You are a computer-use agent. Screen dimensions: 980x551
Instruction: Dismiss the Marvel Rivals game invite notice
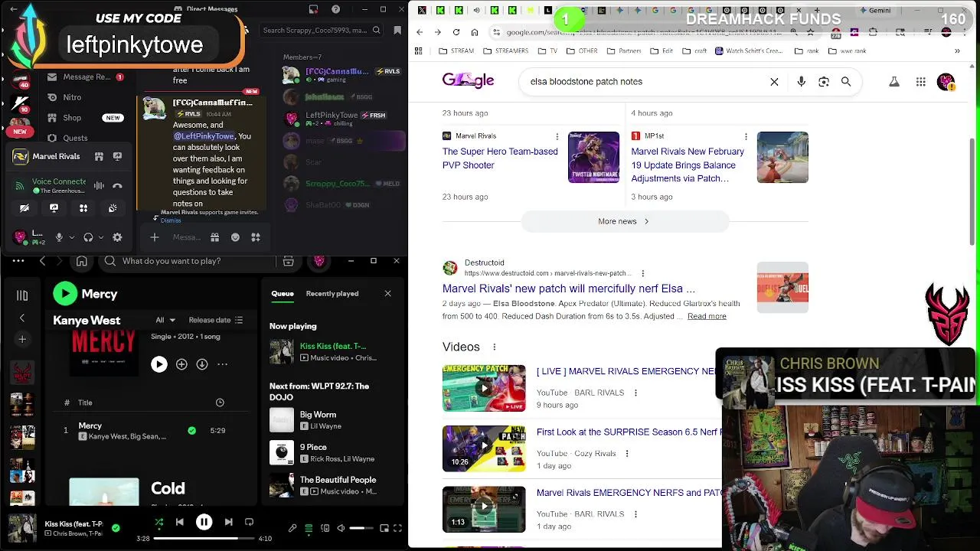[171, 220]
